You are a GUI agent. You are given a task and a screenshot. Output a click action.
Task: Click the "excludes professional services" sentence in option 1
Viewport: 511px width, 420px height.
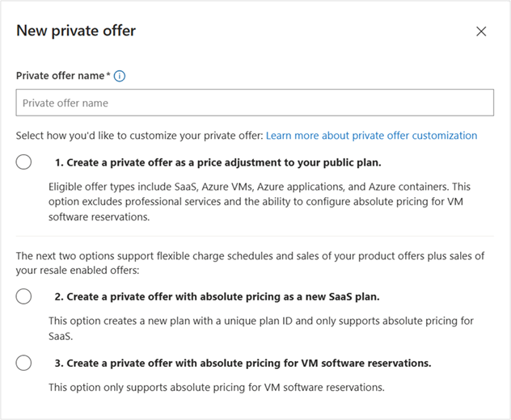[x=243, y=202]
